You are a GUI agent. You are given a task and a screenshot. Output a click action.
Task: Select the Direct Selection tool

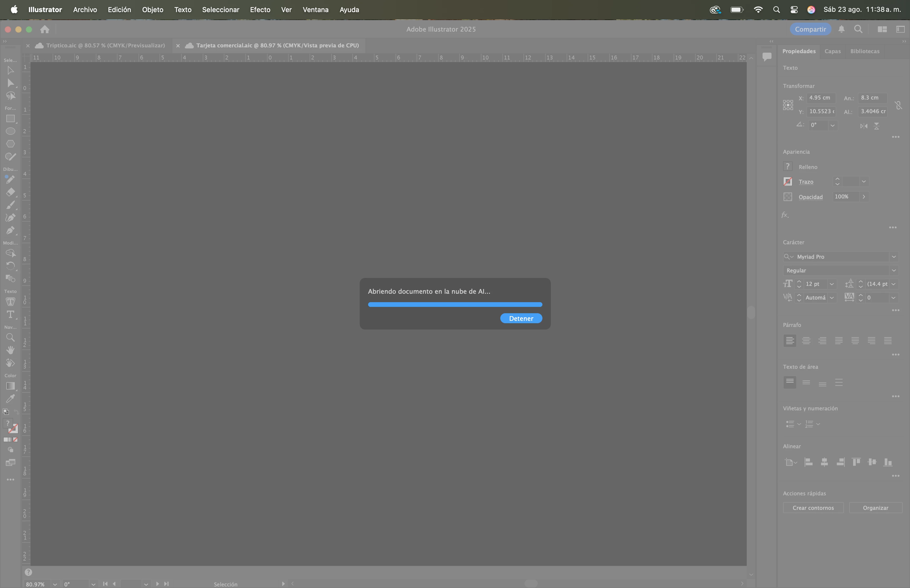click(x=10, y=83)
